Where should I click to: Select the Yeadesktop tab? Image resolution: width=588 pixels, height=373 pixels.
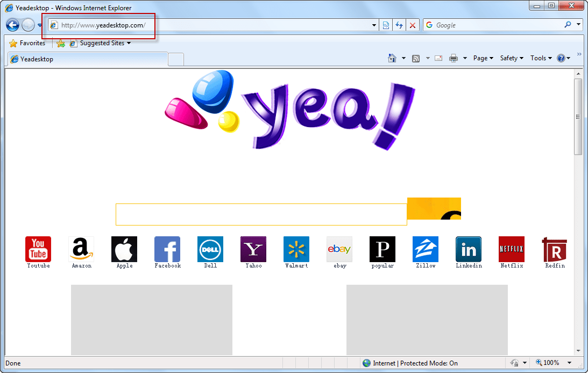87,59
